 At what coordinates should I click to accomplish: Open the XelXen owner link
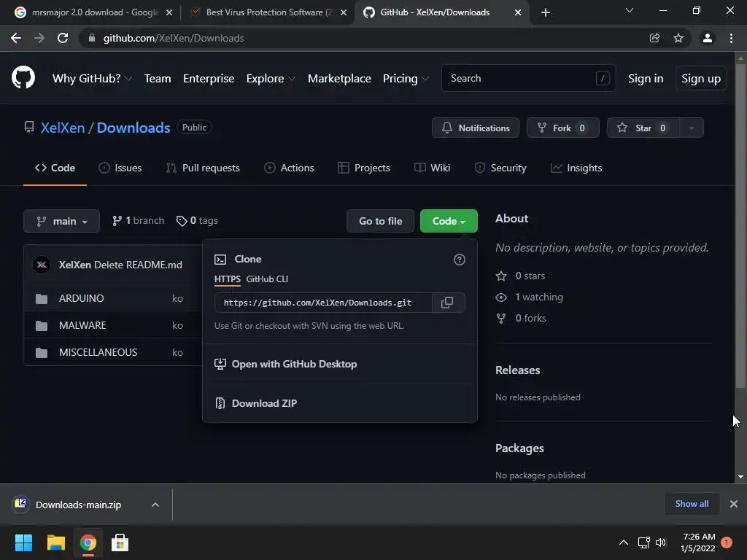63,128
